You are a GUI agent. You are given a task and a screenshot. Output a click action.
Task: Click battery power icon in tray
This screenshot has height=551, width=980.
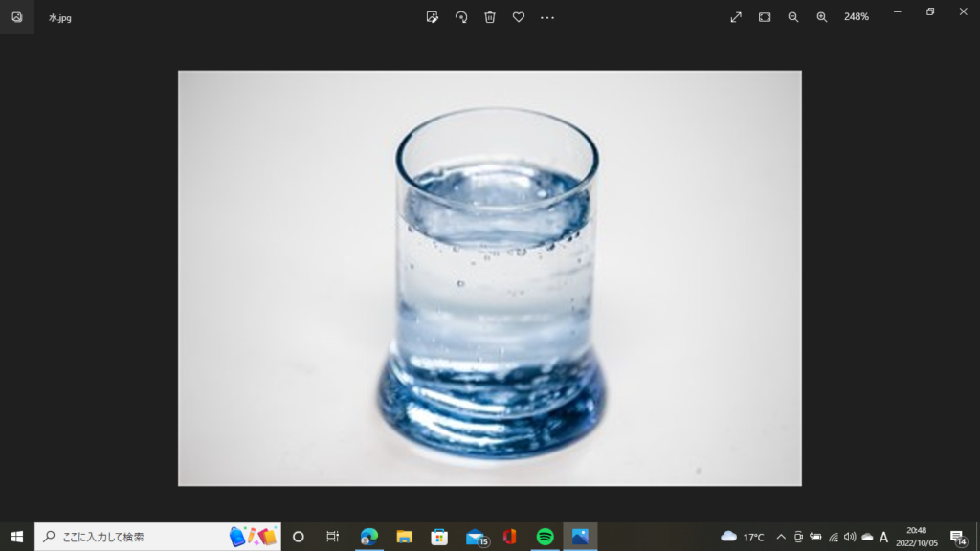pos(815,537)
